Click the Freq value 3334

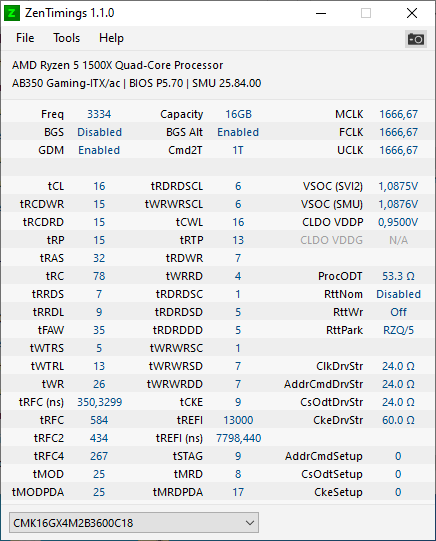coord(99,114)
